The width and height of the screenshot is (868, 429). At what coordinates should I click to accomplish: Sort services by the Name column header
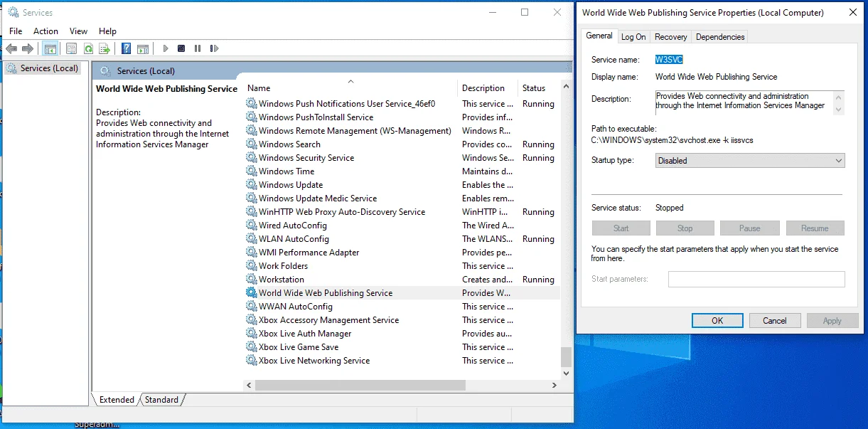(x=350, y=88)
